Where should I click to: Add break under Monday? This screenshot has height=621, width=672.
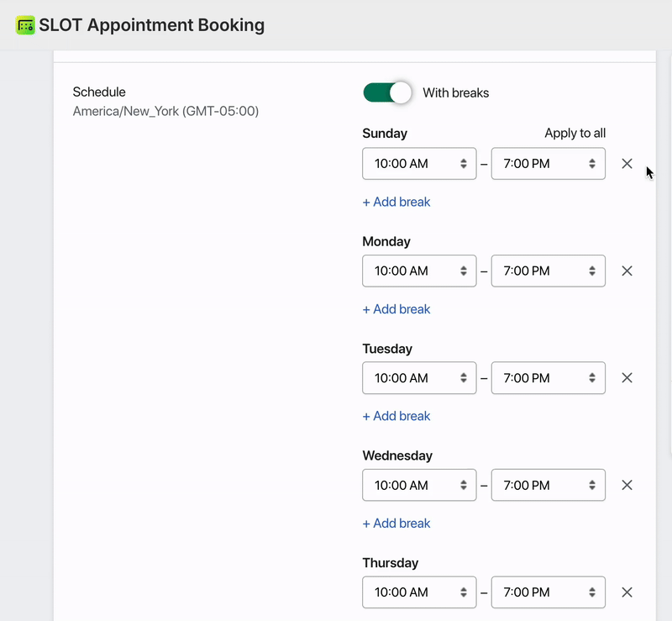[x=396, y=309]
